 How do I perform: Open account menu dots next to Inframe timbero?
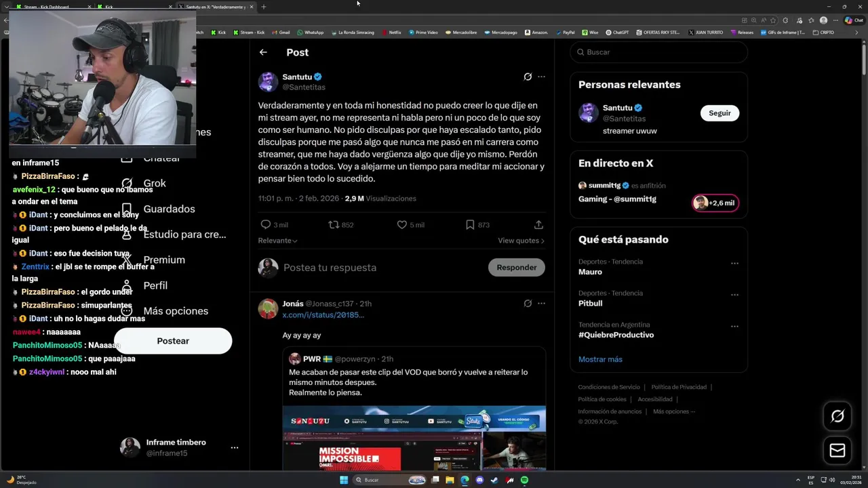[x=234, y=448]
